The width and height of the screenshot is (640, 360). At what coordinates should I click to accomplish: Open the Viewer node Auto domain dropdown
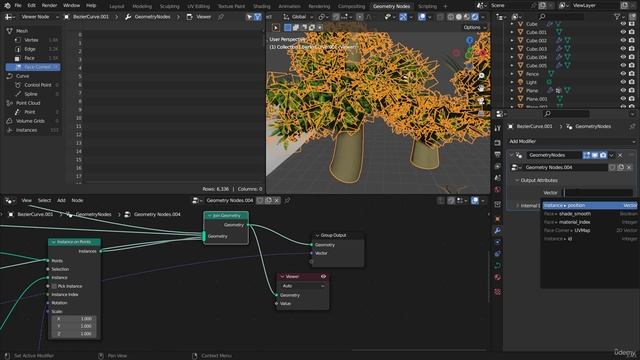tap(303, 286)
